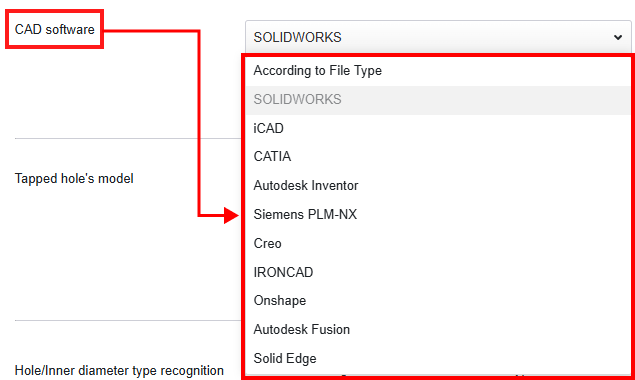
Task: Click the chevron arrow on the SOLIDWORKS box
Action: coord(618,37)
